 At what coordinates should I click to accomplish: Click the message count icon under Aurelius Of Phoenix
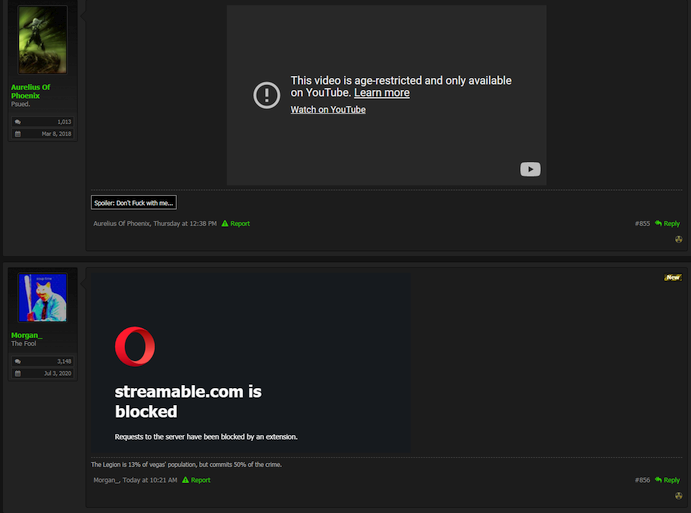(18, 122)
